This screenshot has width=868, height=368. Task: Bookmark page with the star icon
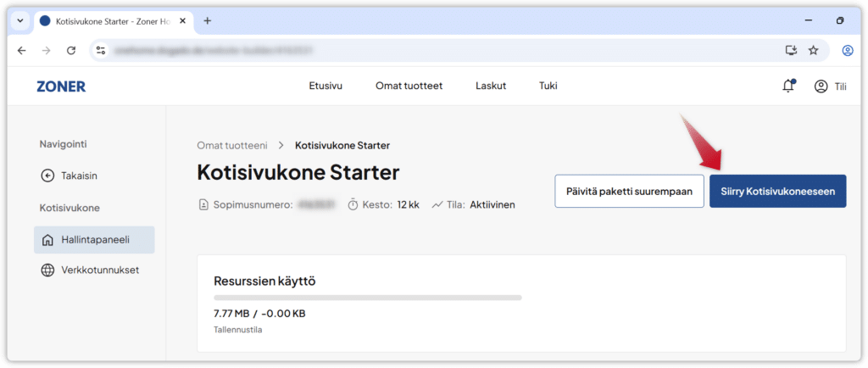coord(814,50)
